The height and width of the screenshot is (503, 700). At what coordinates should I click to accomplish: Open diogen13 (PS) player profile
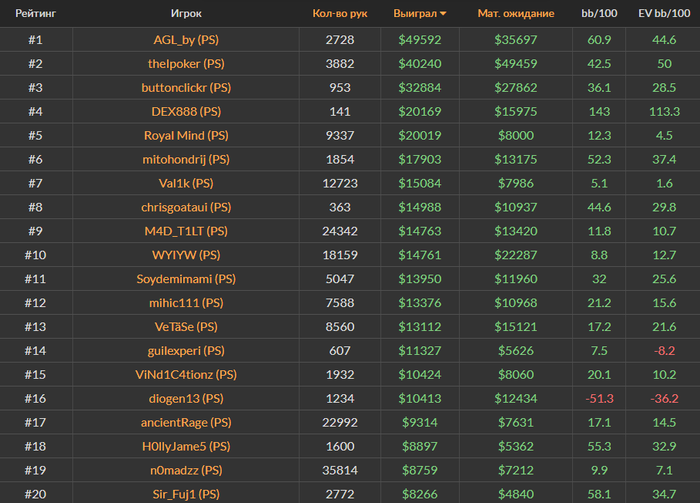coord(186,399)
